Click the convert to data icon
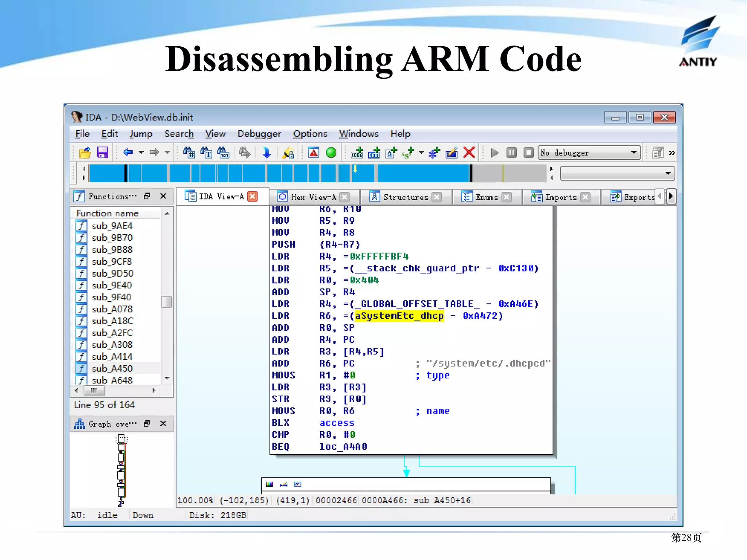Image resolution: width=747 pixels, height=560 pixels. point(374,152)
